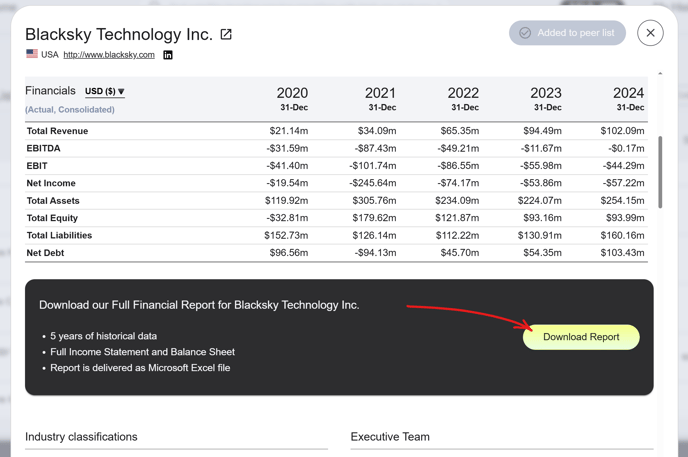Click the Net Income row label
Viewport: 688px width, 457px height.
(51, 183)
